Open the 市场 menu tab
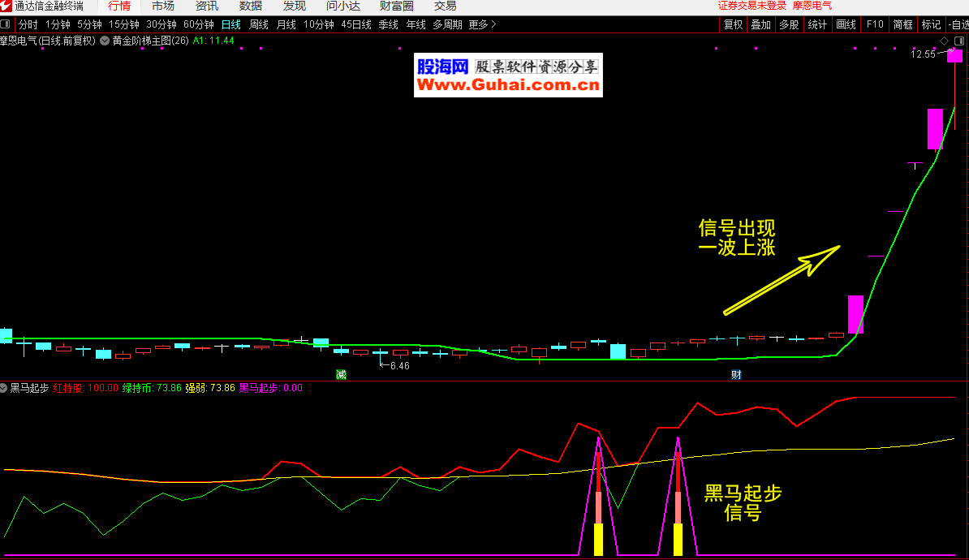 162,6
